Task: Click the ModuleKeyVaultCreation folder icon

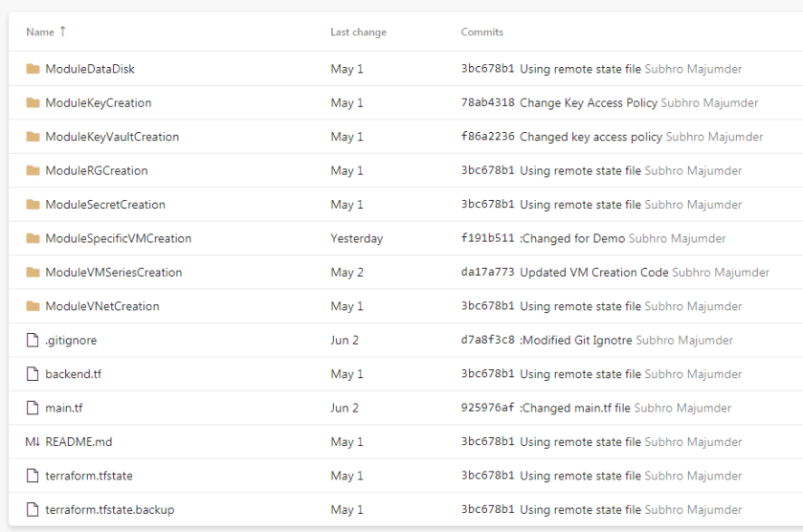Action: point(33,137)
